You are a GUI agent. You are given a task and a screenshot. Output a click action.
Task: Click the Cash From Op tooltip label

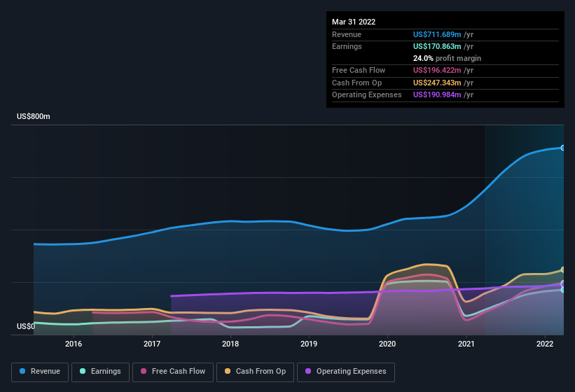(356, 83)
